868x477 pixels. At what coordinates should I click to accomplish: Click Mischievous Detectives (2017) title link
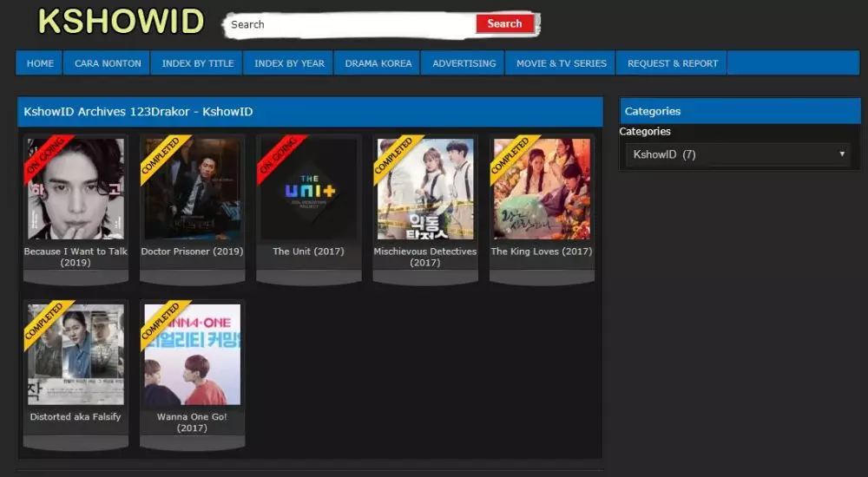pyautogui.click(x=425, y=257)
